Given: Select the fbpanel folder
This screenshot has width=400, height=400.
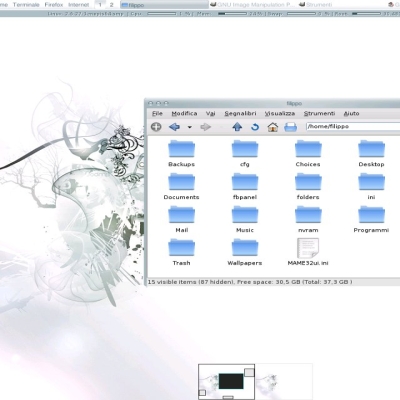Looking at the screenshot, I should pos(245,187).
